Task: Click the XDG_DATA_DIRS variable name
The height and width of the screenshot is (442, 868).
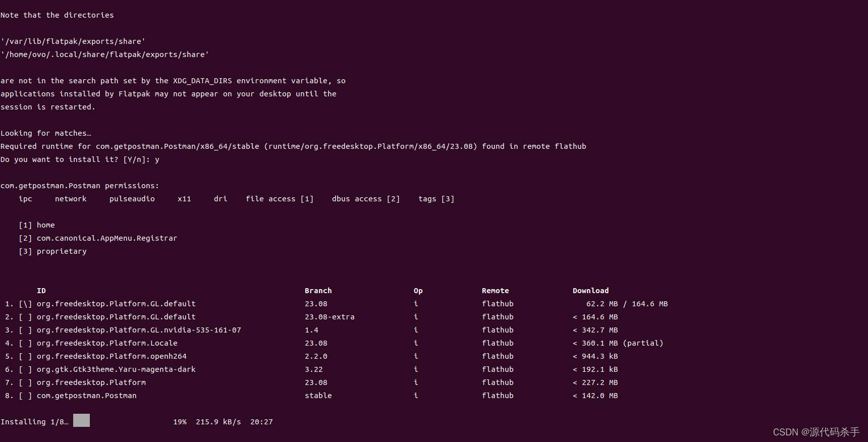Action: [202, 81]
